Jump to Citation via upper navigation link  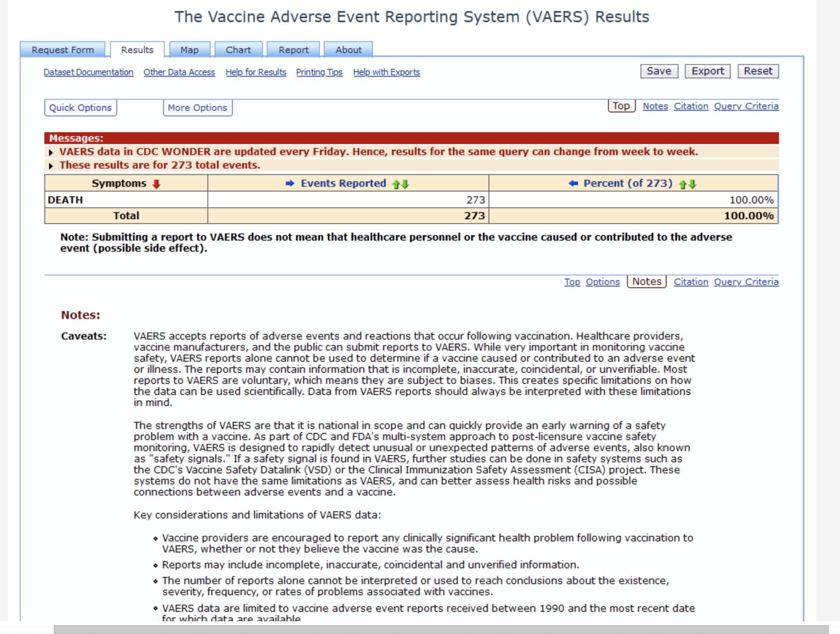click(691, 106)
